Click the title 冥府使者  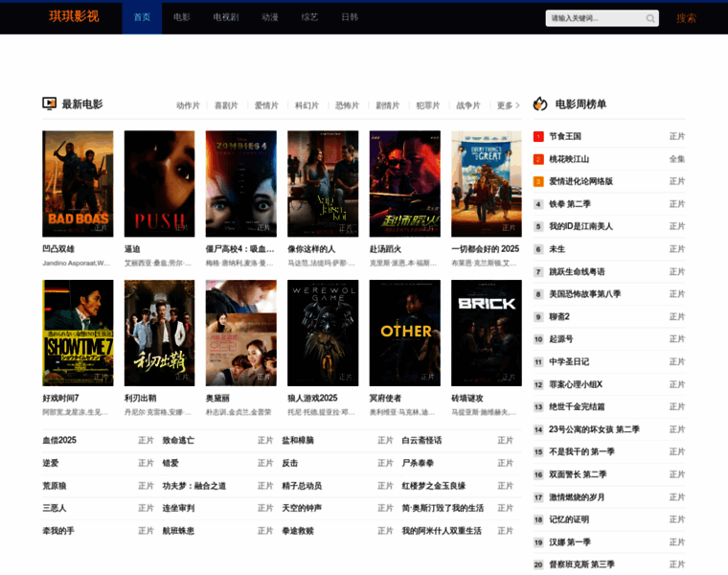385,399
